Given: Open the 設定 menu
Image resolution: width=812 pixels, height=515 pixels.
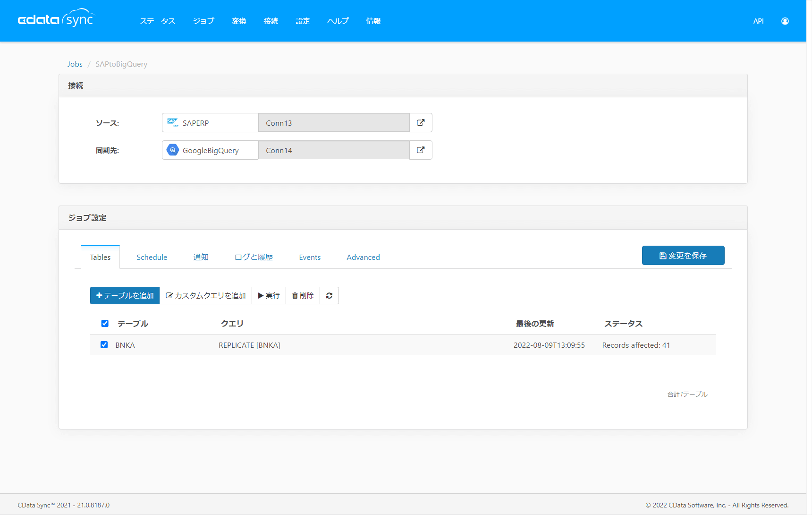Looking at the screenshot, I should point(303,21).
